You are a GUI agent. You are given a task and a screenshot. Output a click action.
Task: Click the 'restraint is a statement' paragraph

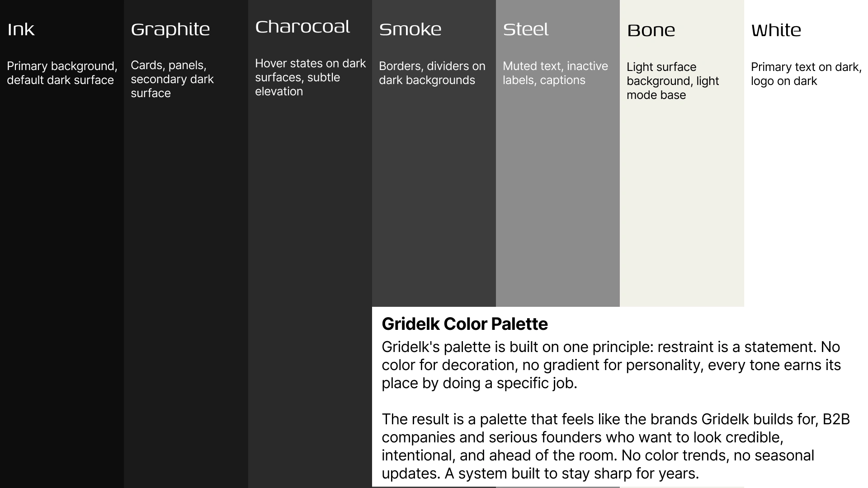click(x=611, y=365)
